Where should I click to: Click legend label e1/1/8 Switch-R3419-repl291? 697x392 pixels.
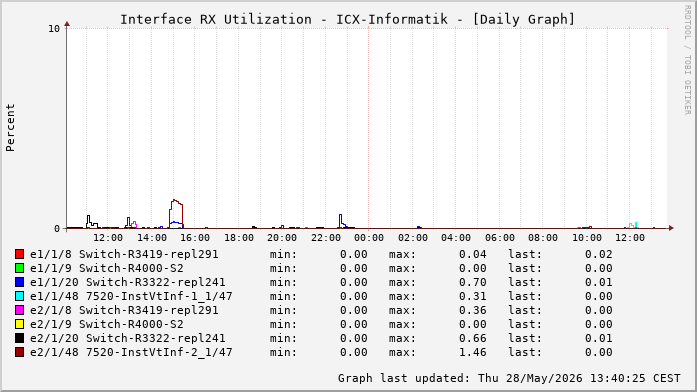click(124, 254)
